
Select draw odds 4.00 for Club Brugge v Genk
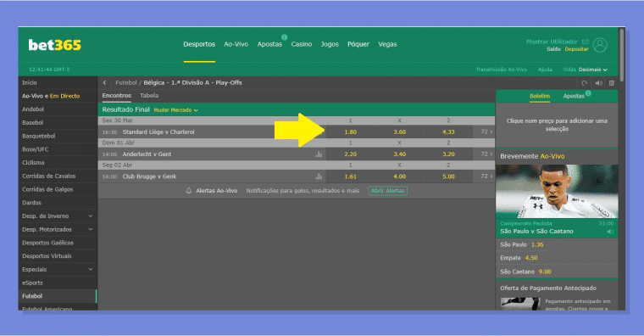pos(399,176)
